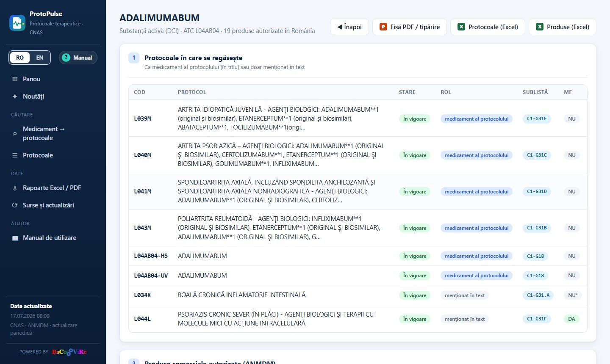Click the Panou grid icon
610x364 pixels.
click(x=15, y=79)
